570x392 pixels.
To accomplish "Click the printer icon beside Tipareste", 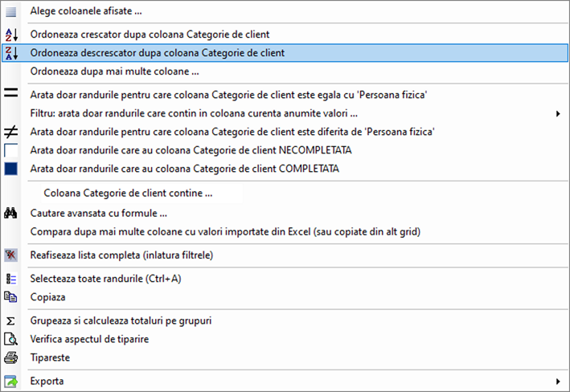I will coord(10,357).
